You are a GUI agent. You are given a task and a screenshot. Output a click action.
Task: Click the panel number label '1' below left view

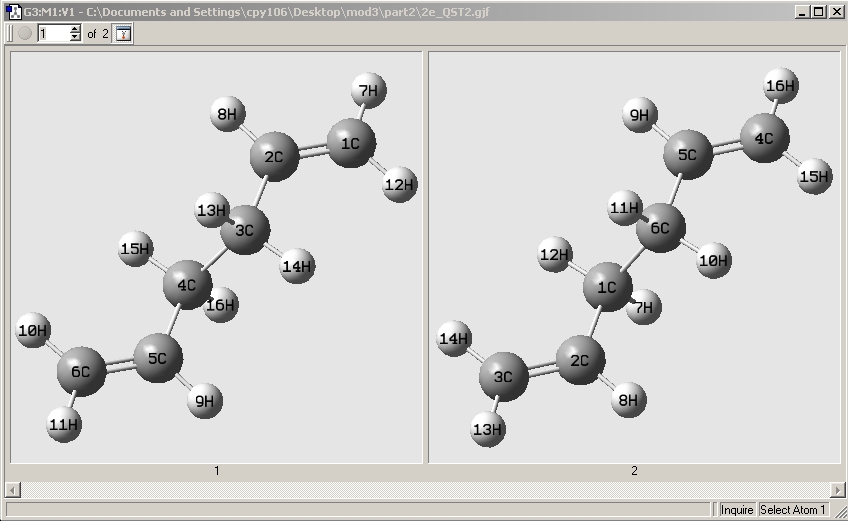pos(216,471)
